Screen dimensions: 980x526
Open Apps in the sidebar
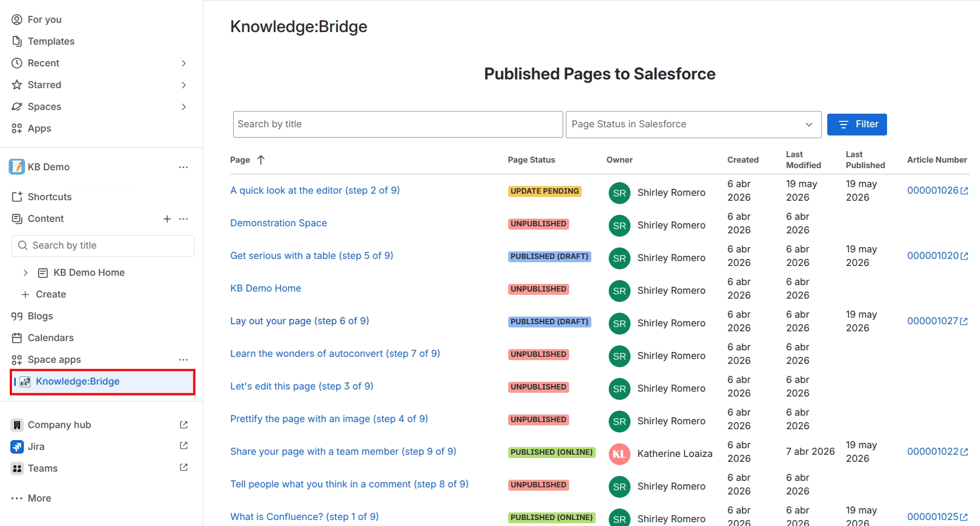tap(39, 128)
